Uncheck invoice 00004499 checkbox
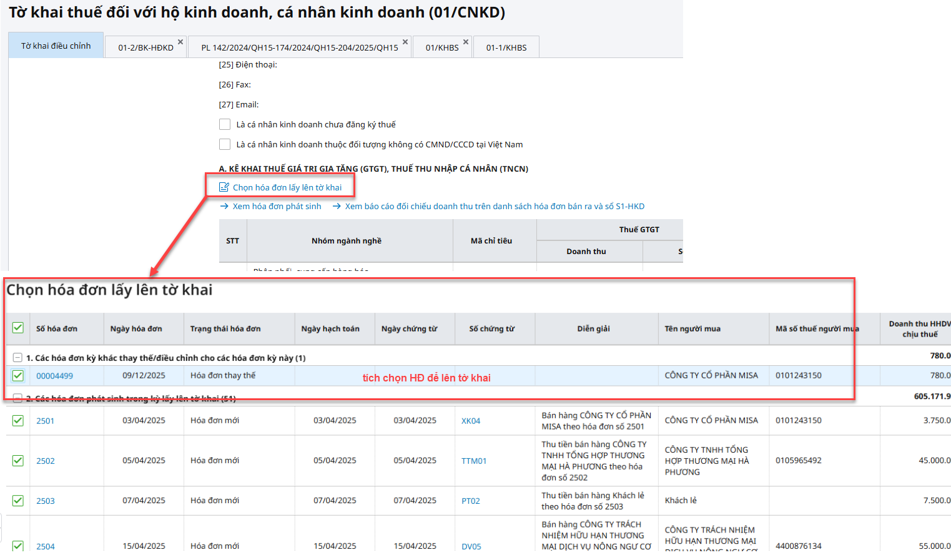Image resolution: width=951 pixels, height=560 pixels. [17, 376]
